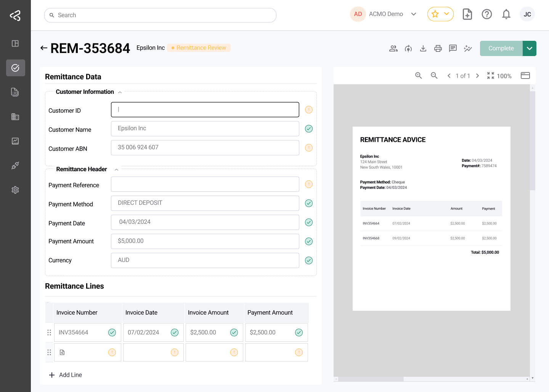The width and height of the screenshot is (549, 392).
Task: Click the add new document icon
Action: pos(467,14)
